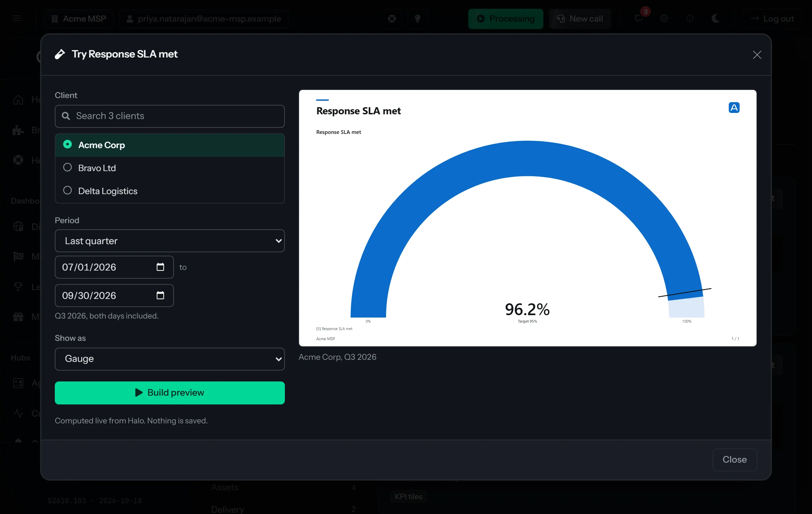Click the puzzle piece sidebar icon
This screenshot has width=812, height=514.
(x=18, y=130)
